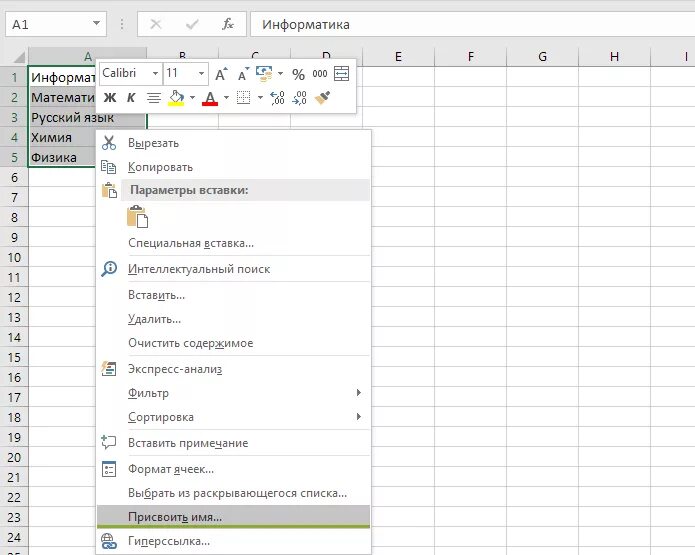The height and width of the screenshot is (555, 695).
Task: Choose Вырезать from context menu
Action: click(x=234, y=143)
